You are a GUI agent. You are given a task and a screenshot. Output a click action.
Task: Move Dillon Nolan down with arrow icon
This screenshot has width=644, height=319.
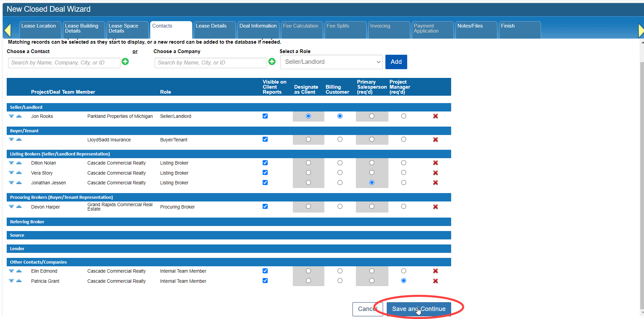click(x=11, y=163)
